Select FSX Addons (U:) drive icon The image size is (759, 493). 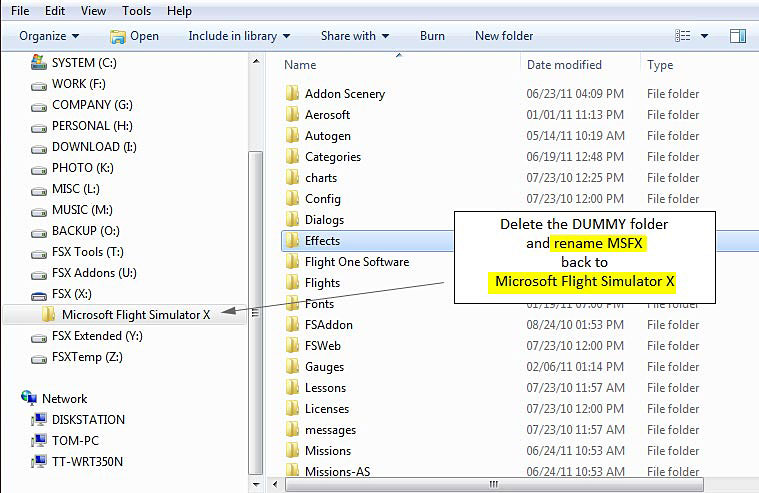[x=39, y=275]
